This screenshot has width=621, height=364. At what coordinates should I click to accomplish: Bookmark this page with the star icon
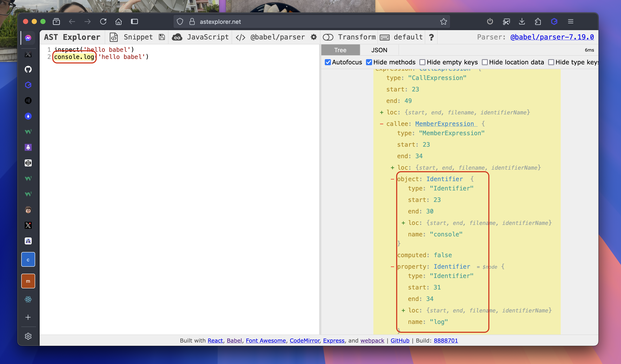[444, 22]
